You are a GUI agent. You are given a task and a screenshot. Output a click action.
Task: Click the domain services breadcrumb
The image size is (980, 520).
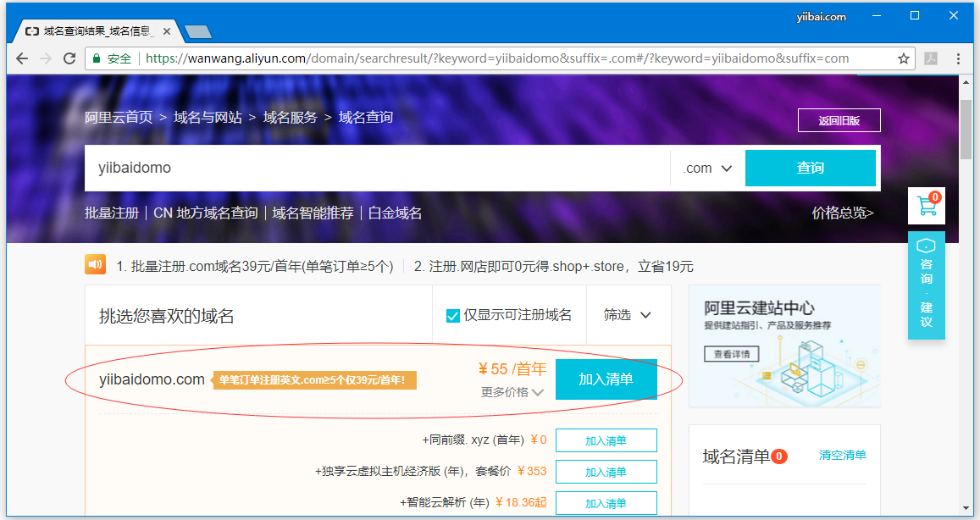[290, 117]
